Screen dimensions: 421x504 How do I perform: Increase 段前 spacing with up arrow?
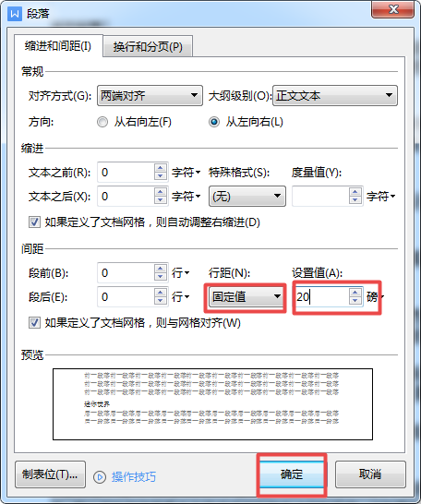tap(161, 269)
